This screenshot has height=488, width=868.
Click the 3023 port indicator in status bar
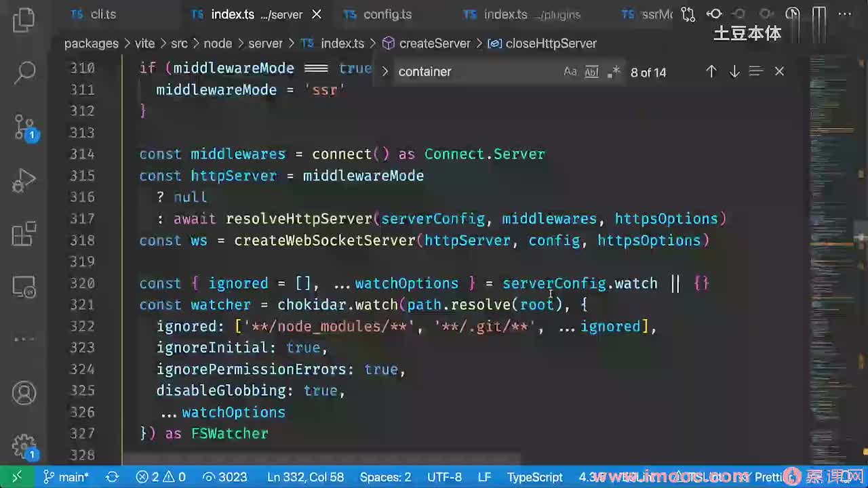pos(224,476)
